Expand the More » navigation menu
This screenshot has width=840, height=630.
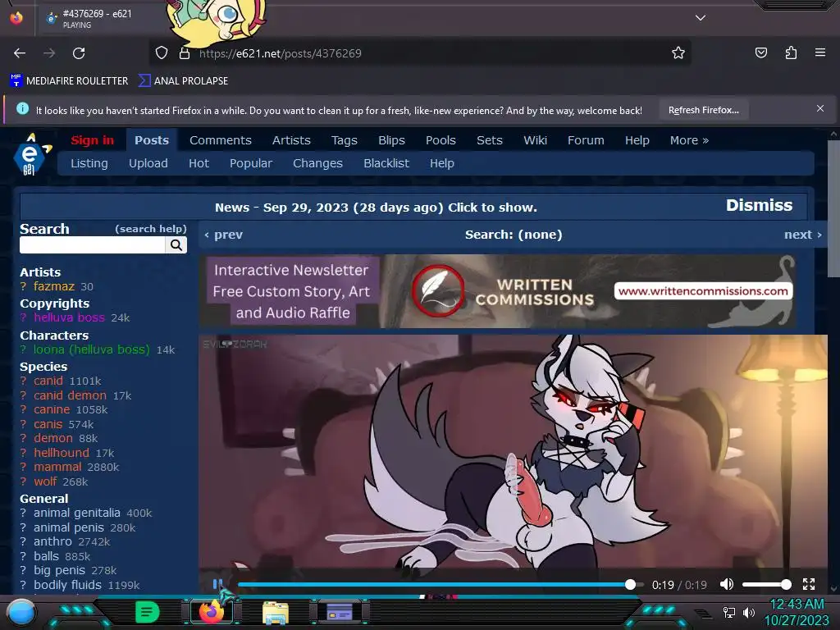click(x=689, y=140)
